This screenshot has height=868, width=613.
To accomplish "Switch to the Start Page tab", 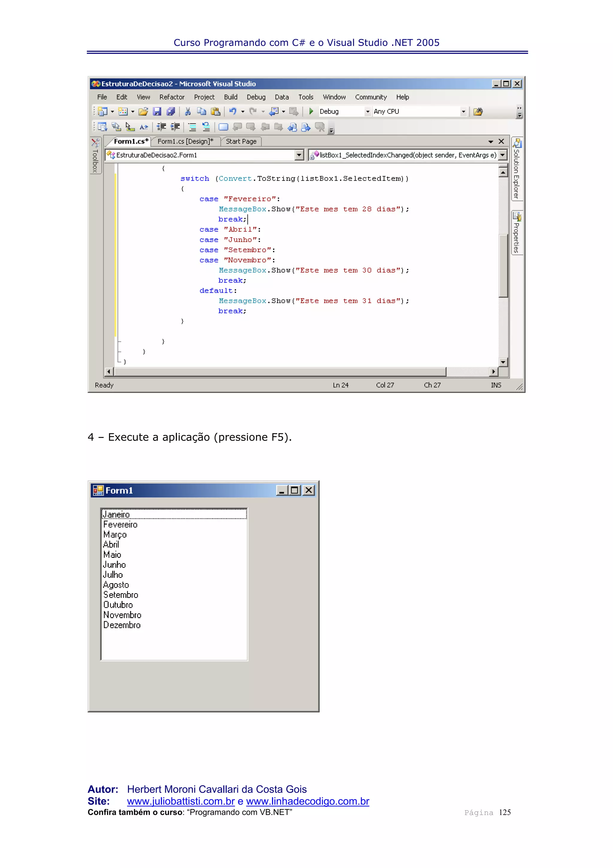I will click(x=241, y=141).
